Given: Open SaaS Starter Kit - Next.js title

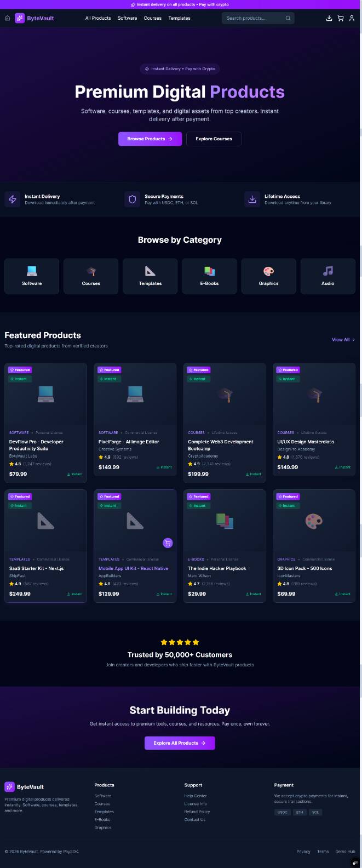Looking at the screenshot, I should [x=36, y=568].
